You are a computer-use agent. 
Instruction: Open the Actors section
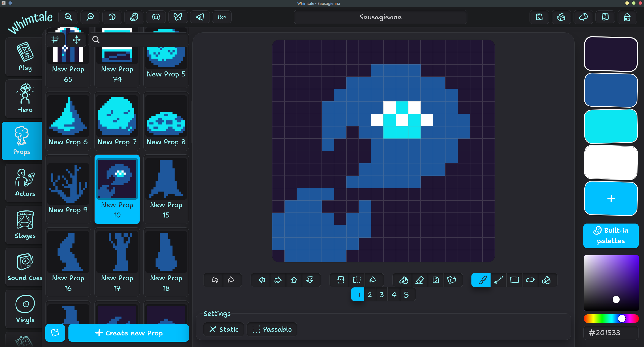(x=25, y=183)
